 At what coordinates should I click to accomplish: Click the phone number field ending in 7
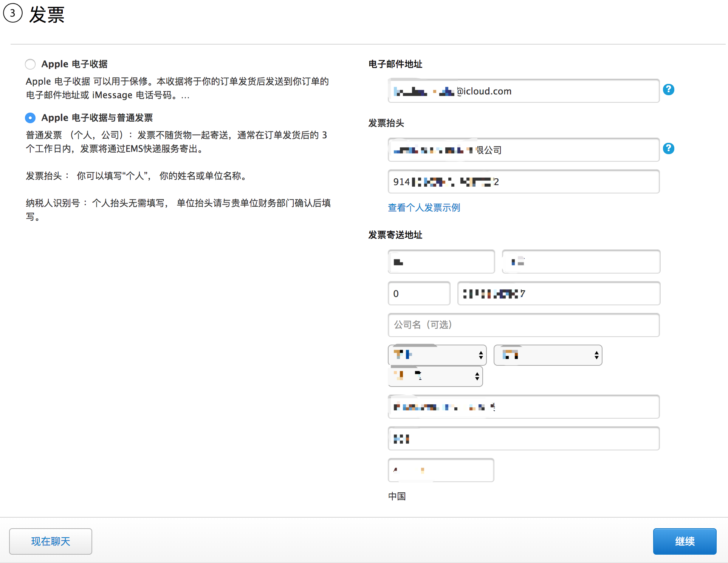[559, 293]
